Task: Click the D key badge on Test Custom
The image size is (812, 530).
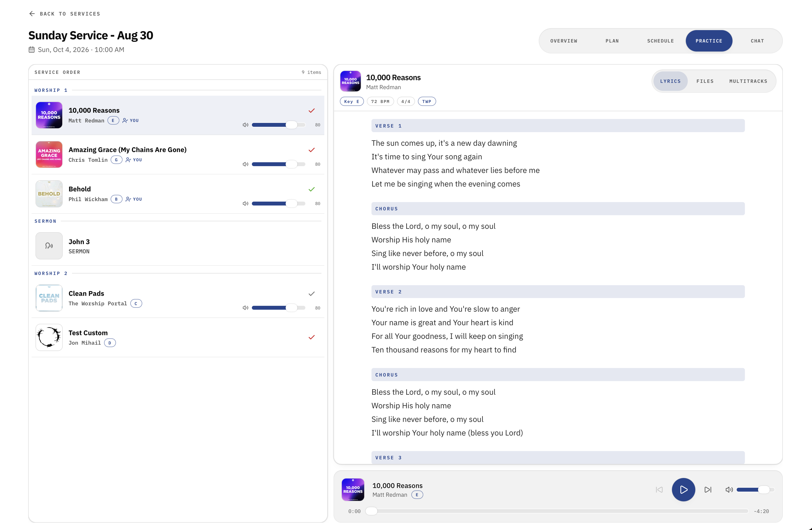Action: point(110,343)
